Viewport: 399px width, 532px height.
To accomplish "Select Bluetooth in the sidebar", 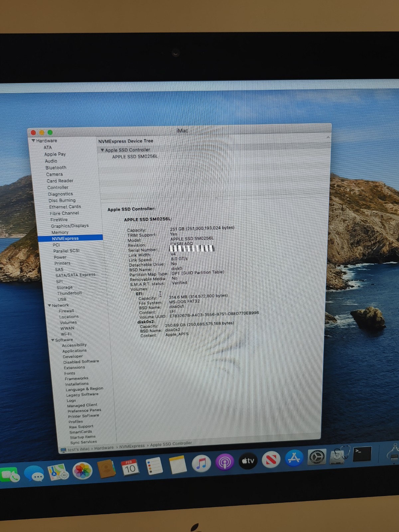I will pyautogui.click(x=56, y=168).
